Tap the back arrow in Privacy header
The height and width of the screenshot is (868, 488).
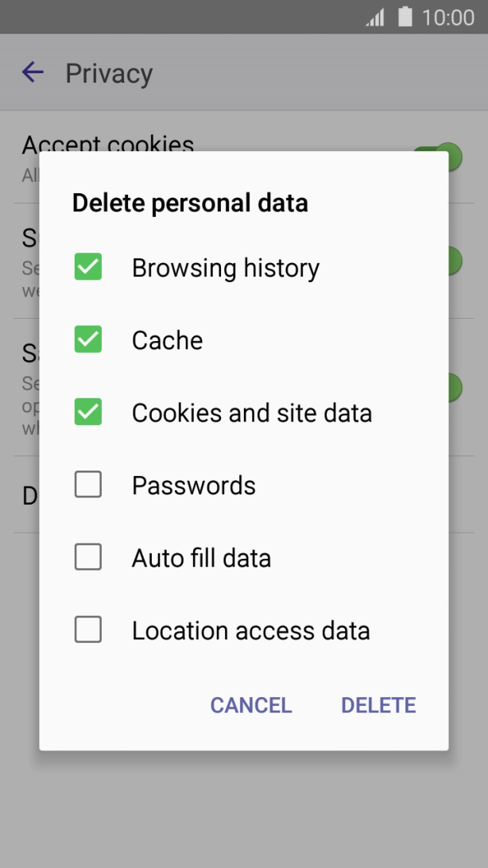tap(32, 72)
